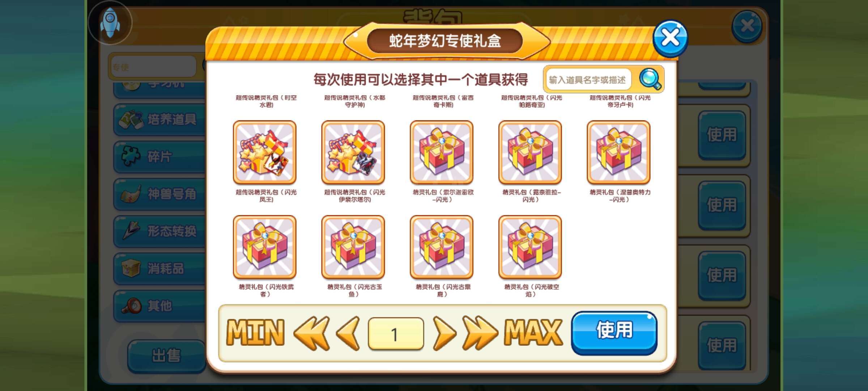The height and width of the screenshot is (391, 868).
Task: Jump down with double left arrows
Action: click(312, 333)
